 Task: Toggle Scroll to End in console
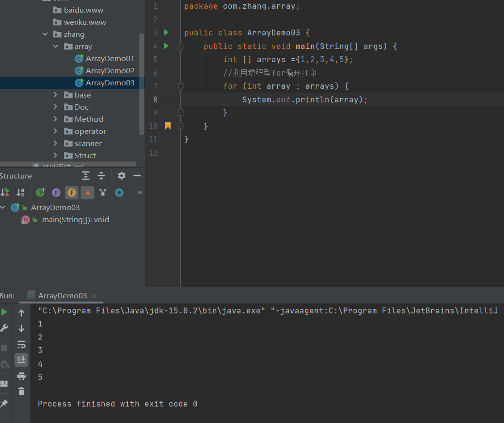pyautogui.click(x=21, y=359)
